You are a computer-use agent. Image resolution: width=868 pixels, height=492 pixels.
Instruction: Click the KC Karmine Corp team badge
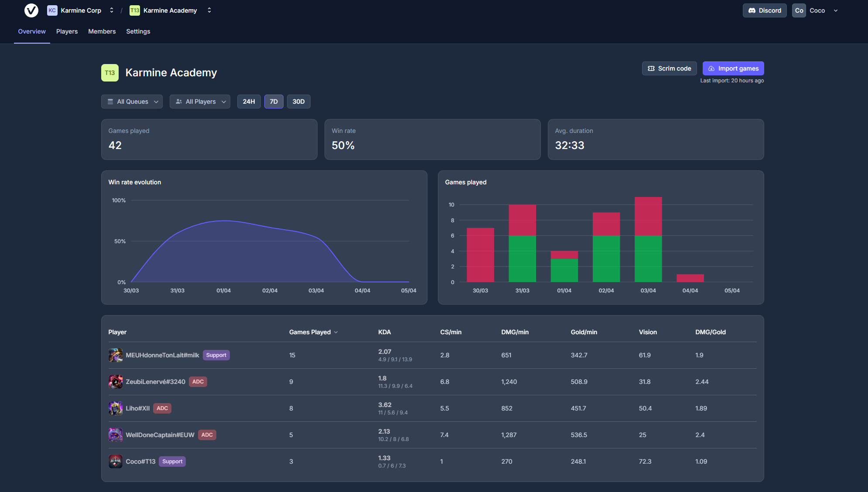click(x=52, y=10)
